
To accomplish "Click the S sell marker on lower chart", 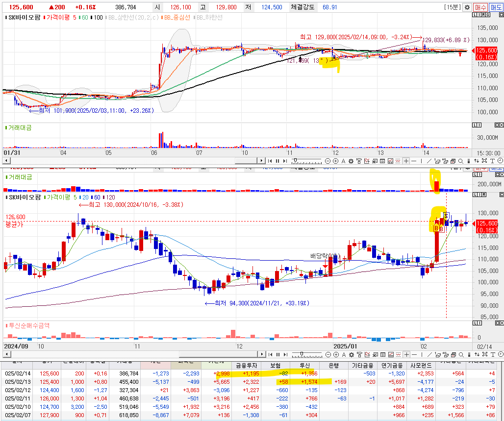I will click(x=446, y=216).
